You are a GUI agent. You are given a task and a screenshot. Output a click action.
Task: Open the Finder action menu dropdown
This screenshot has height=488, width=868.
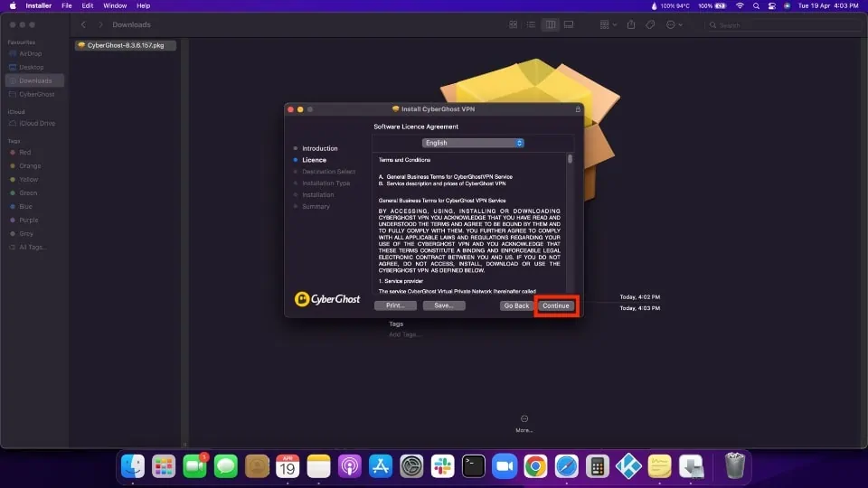tap(674, 25)
